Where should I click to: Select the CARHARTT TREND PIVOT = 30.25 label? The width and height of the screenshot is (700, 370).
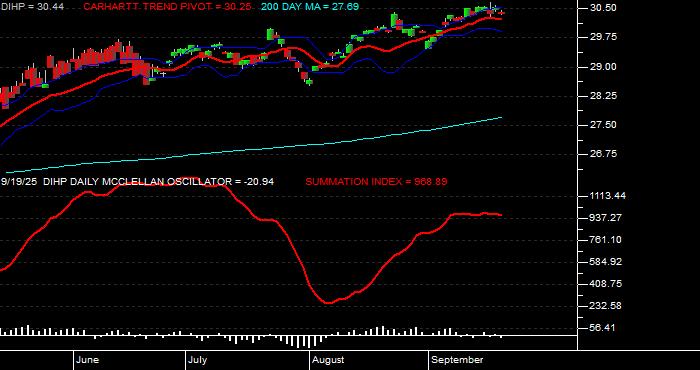167,7
